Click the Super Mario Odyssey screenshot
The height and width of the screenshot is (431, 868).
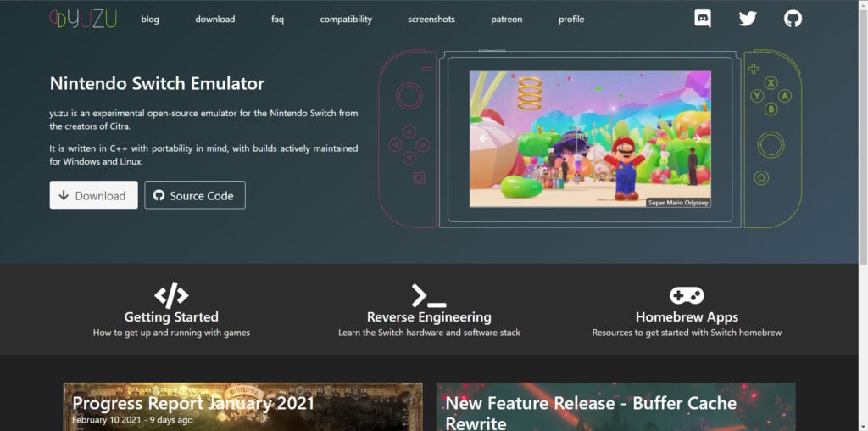[x=590, y=138]
